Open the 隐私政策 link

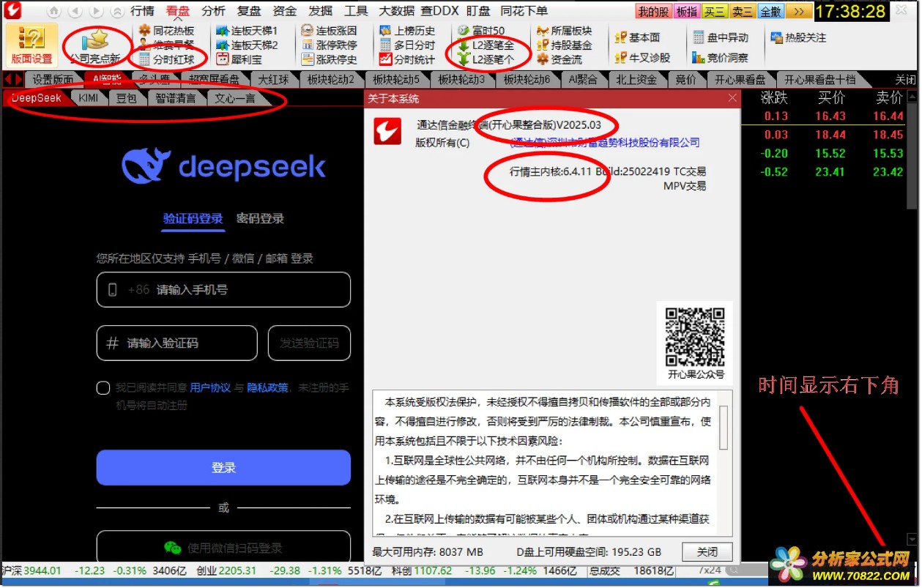pyautogui.click(x=267, y=387)
